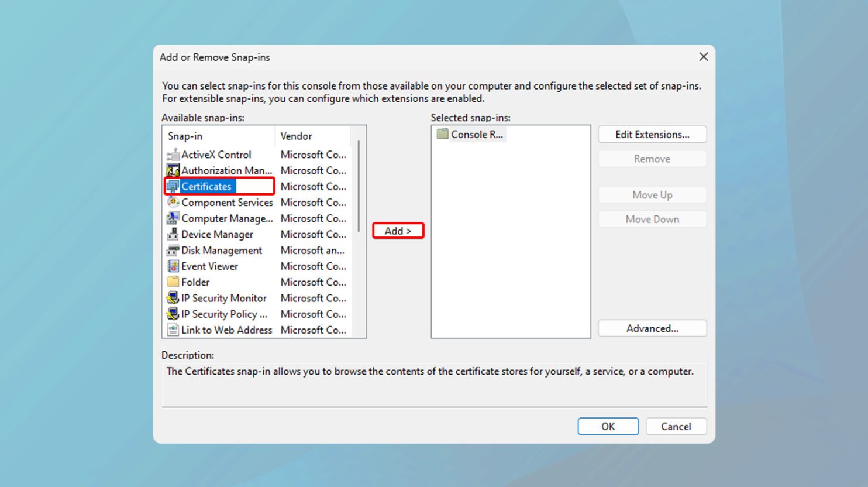868x487 pixels.
Task: Click the Move Up button
Action: tap(652, 194)
